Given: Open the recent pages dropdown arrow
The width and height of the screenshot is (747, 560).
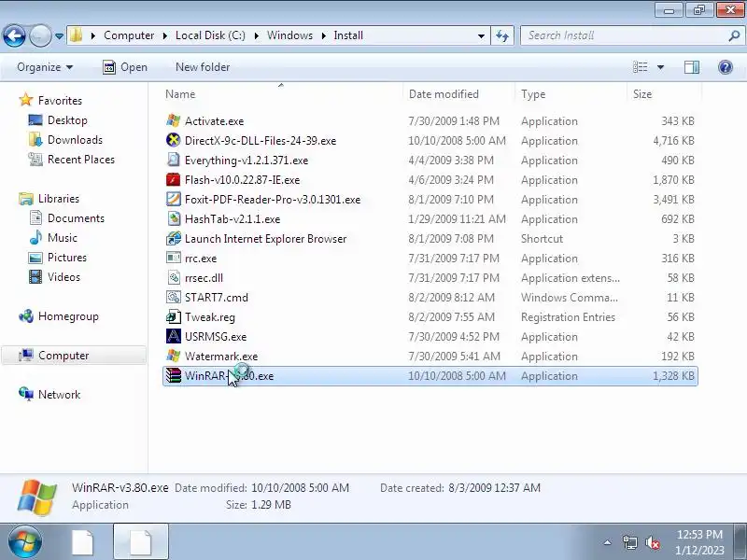Looking at the screenshot, I should coord(59,35).
